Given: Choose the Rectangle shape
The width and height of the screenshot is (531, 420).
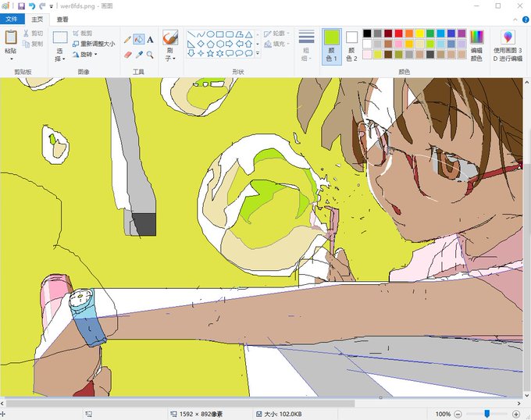Looking at the screenshot, I should pos(219,34).
